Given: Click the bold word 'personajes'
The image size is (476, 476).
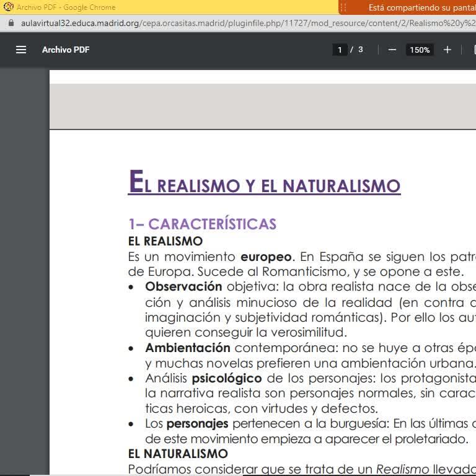Looking at the screenshot, I should click(197, 424).
